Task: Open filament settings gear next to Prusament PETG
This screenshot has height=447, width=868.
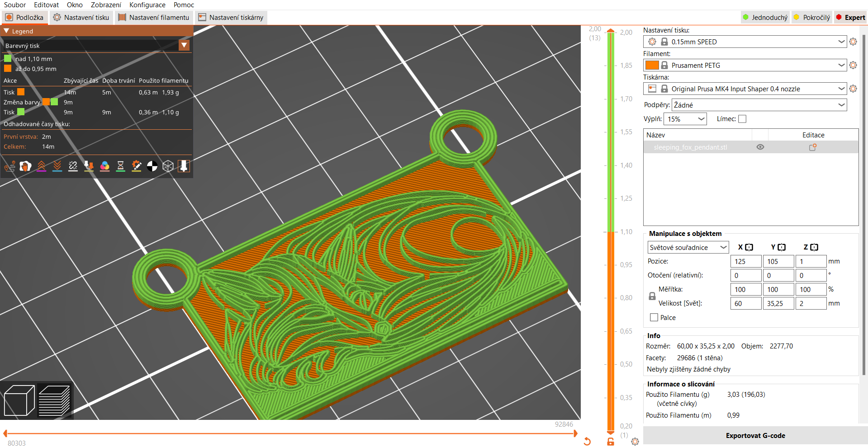Action: tap(853, 65)
